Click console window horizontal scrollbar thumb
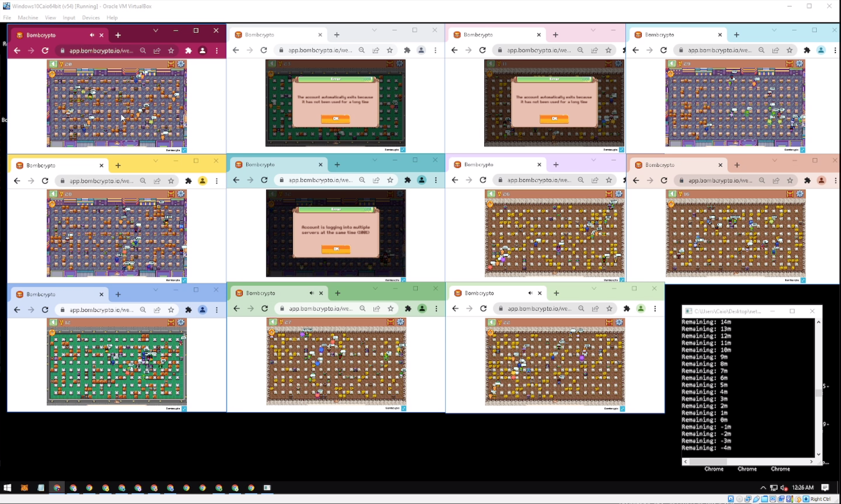Viewport: 841px width, 504px height. (708, 462)
